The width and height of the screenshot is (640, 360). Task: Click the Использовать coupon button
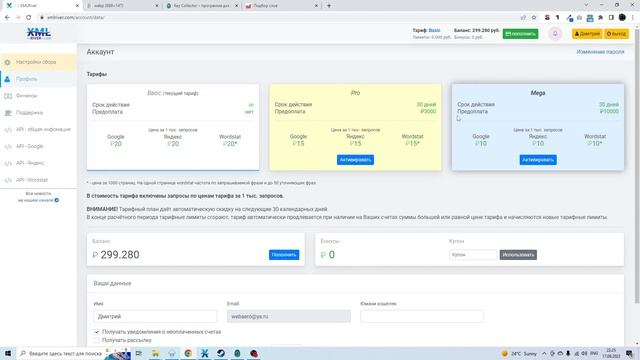click(518, 255)
